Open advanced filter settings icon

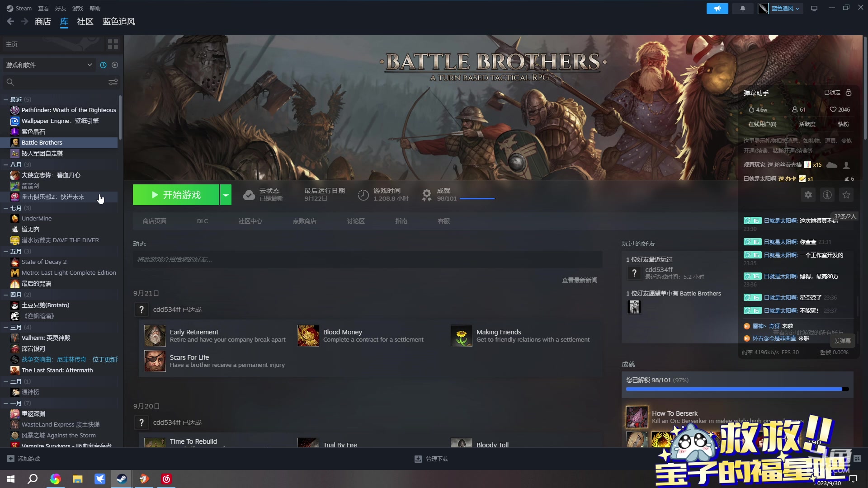pos(113,82)
